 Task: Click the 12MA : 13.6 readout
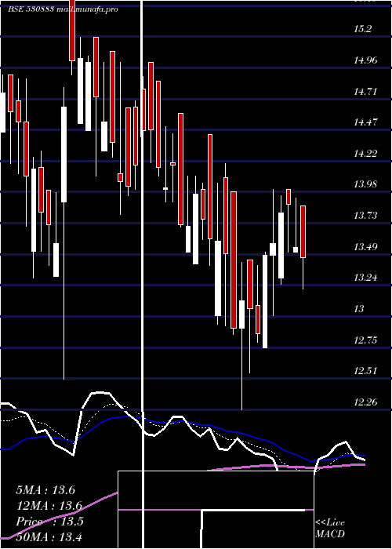(x=49, y=506)
